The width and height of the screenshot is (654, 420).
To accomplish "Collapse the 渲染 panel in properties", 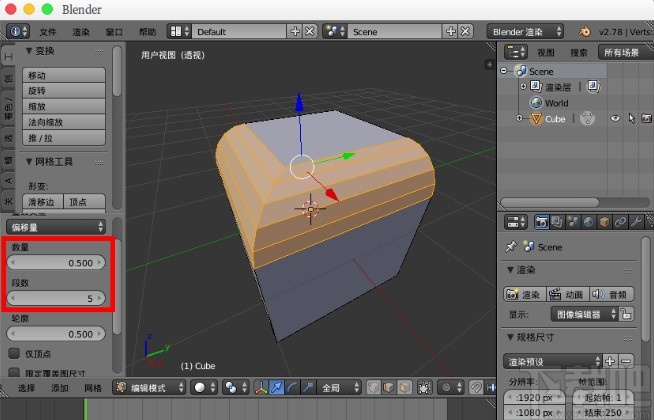I will coord(510,270).
